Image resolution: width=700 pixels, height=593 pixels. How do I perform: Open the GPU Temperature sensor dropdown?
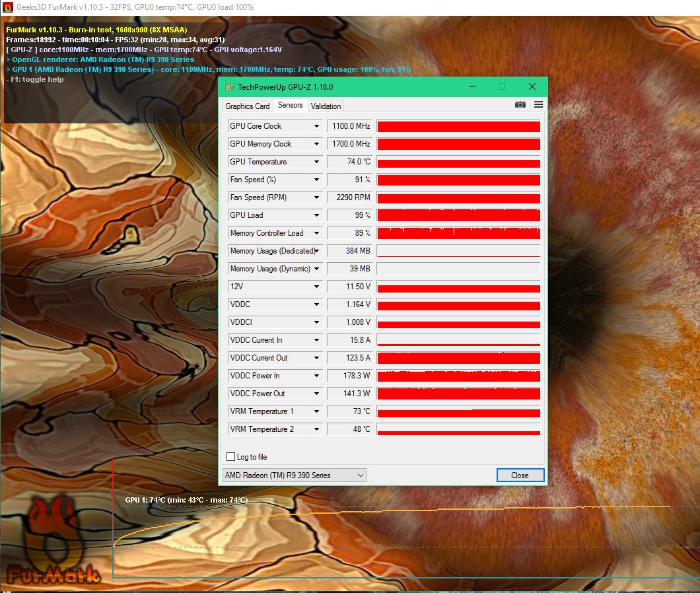[316, 162]
